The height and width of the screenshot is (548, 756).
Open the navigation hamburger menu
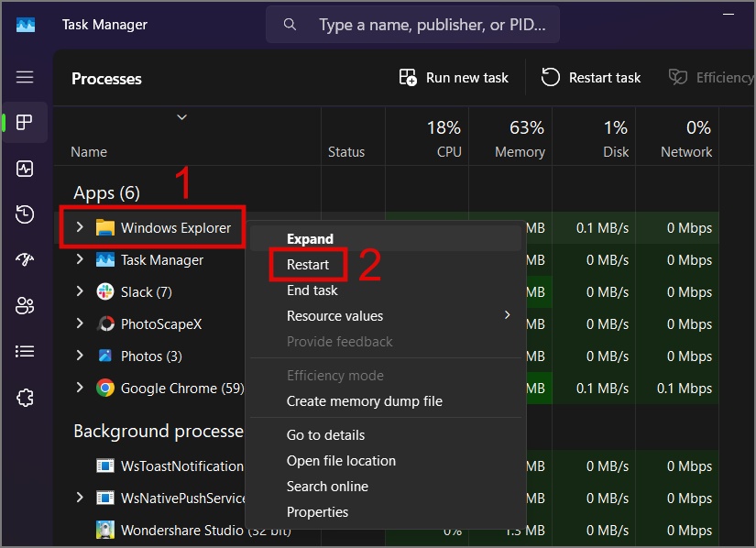coord(25,75)
